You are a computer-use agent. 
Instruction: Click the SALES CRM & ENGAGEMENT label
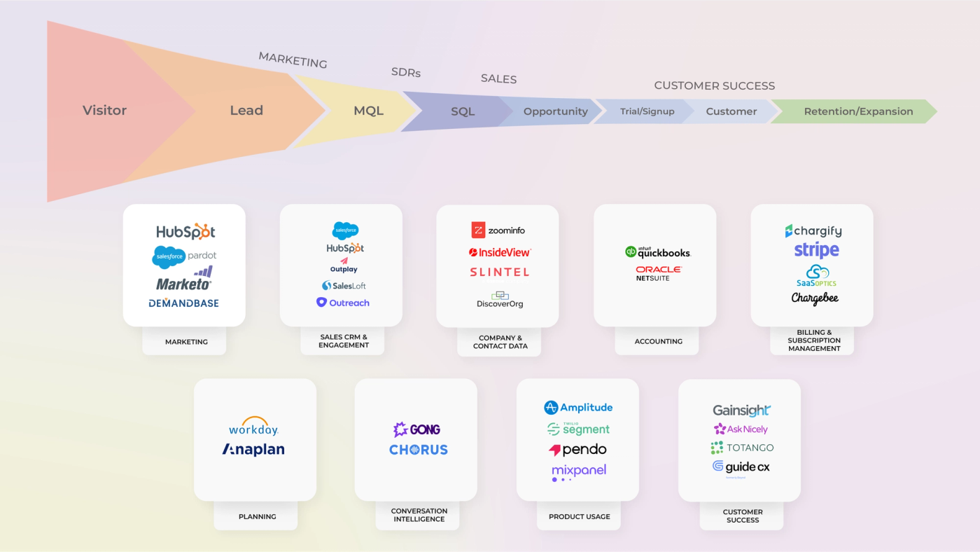click(x=344, y=341)
